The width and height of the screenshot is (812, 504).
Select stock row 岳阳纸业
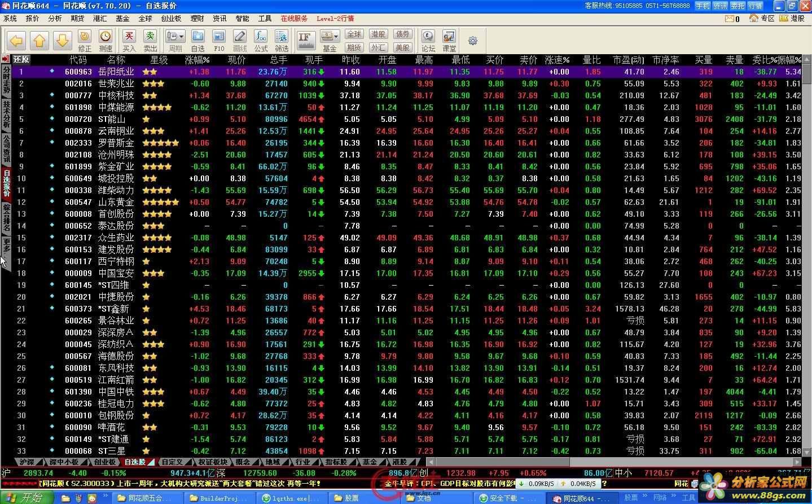point(406,72)
